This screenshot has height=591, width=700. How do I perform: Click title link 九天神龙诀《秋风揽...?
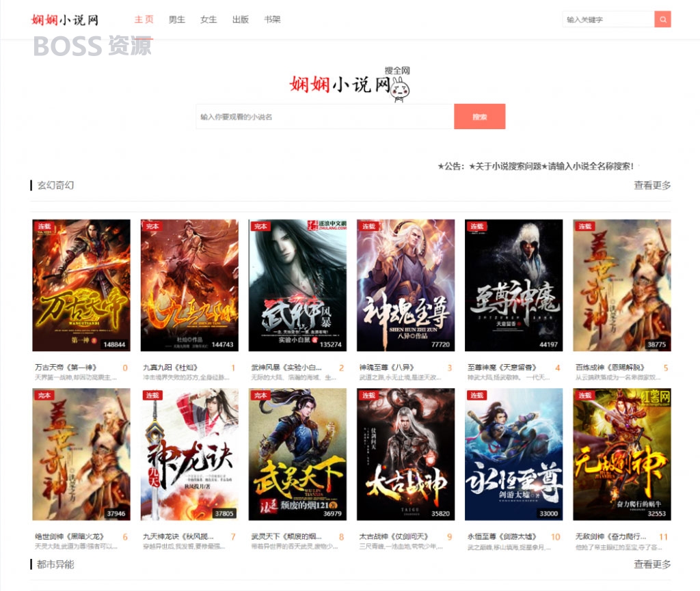178,536
